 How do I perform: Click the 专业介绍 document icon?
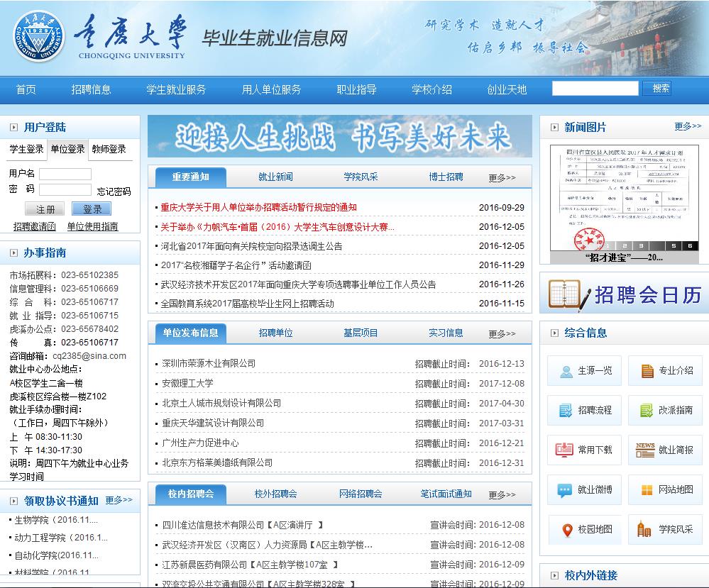[x=647, y=371]
